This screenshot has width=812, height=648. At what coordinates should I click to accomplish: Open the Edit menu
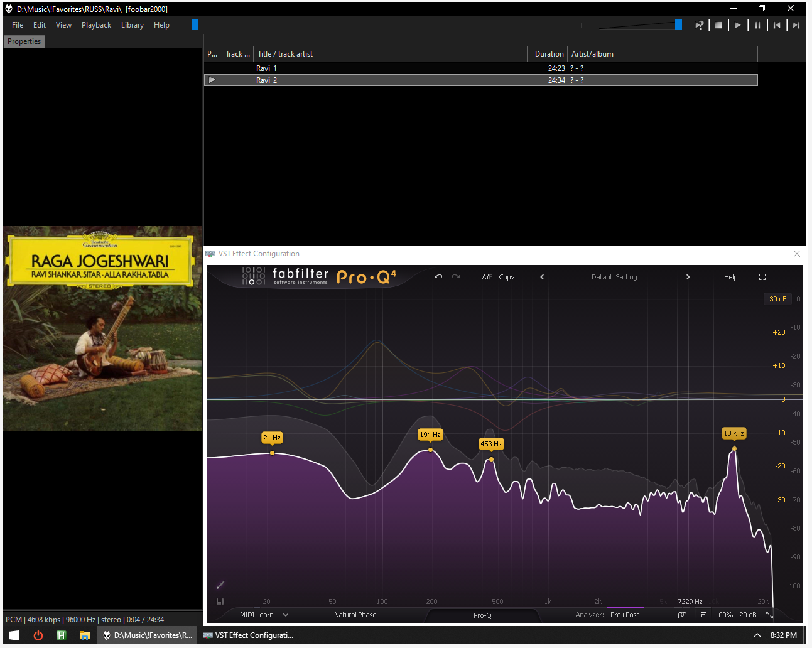[40, 25]
